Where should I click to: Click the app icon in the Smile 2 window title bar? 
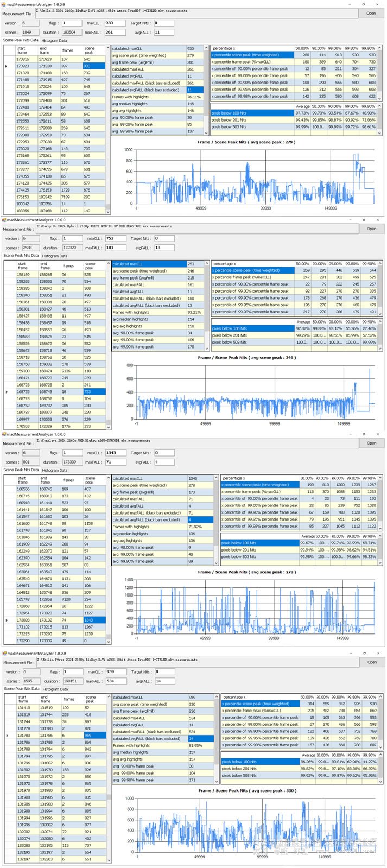pyautogui.click(x=3, y=4)
